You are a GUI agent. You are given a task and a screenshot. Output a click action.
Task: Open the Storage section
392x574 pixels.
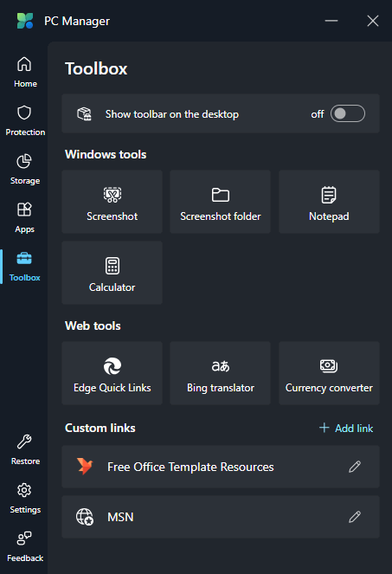[24, 169]
